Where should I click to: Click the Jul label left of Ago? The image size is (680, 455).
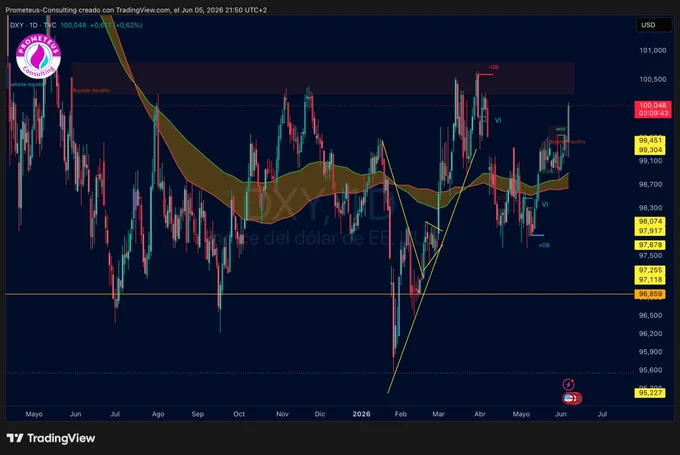tap(115, 414)
